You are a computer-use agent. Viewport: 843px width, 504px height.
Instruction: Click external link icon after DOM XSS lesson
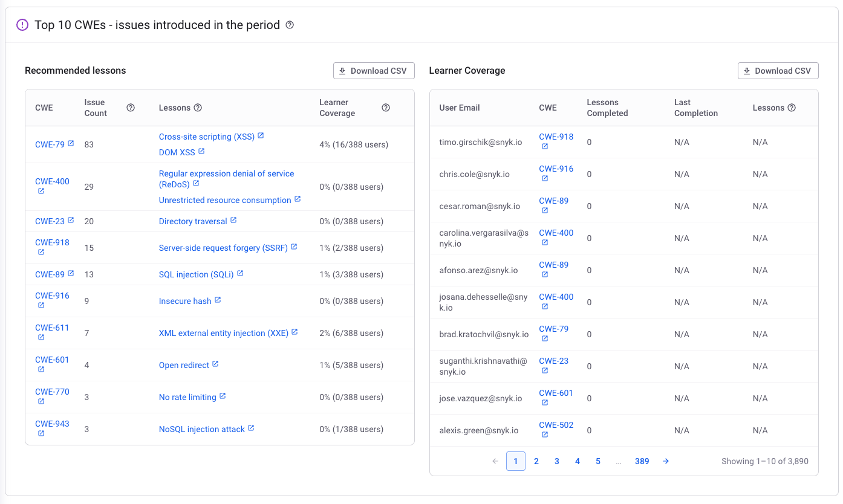pos(201,152)
